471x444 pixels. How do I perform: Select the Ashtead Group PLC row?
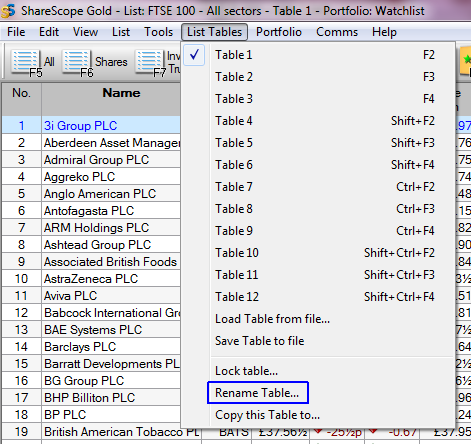pos(91,245)
